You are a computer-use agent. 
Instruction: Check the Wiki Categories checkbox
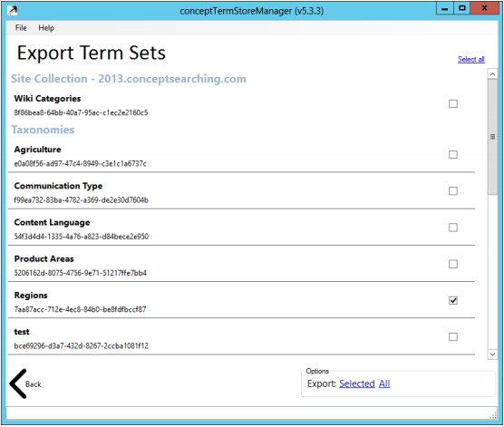pyautogui.click(x=453, y=104)
